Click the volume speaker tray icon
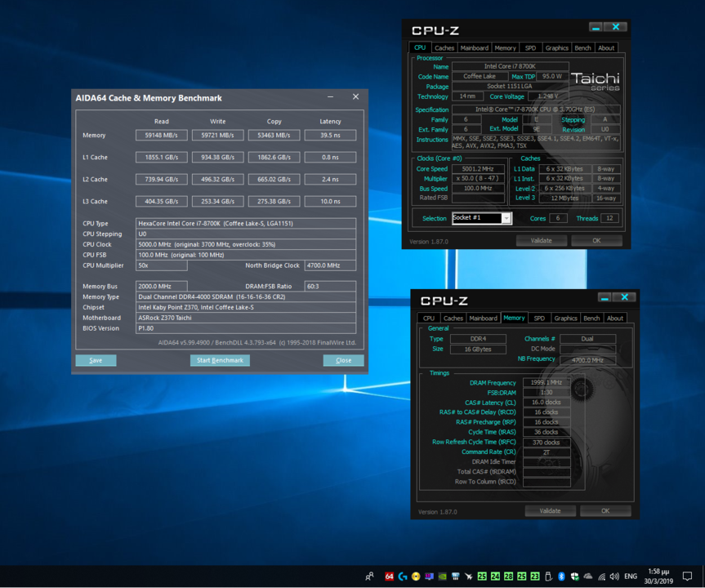The width and height of the screenshot is (705, 588). click(x=614, y=577)
